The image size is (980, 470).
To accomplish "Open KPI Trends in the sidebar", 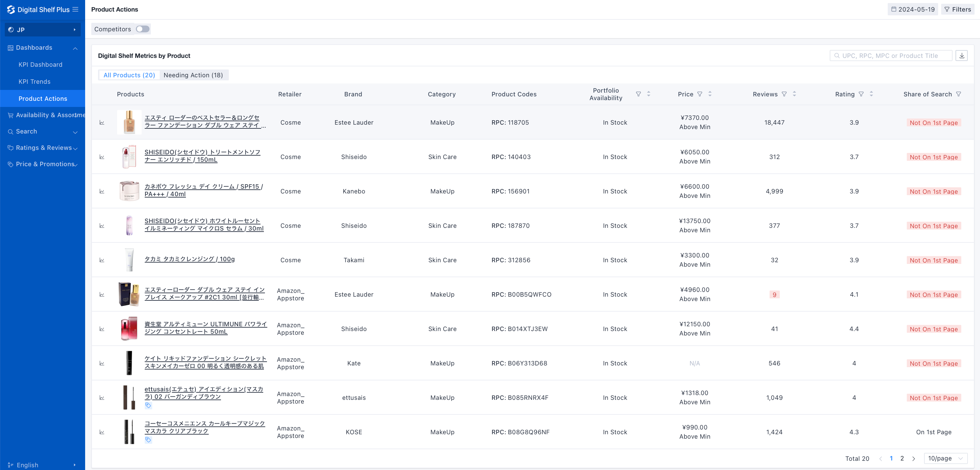I will point(34,81).
